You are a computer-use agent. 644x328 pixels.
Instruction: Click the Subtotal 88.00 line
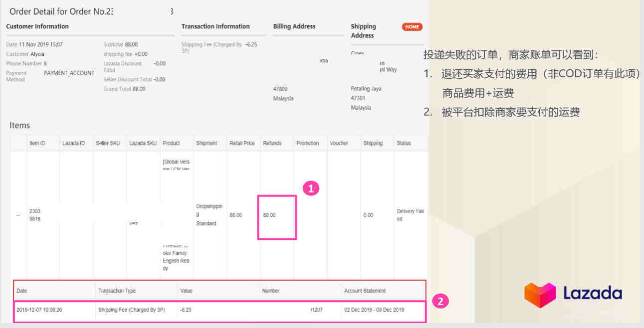point(121,44)
